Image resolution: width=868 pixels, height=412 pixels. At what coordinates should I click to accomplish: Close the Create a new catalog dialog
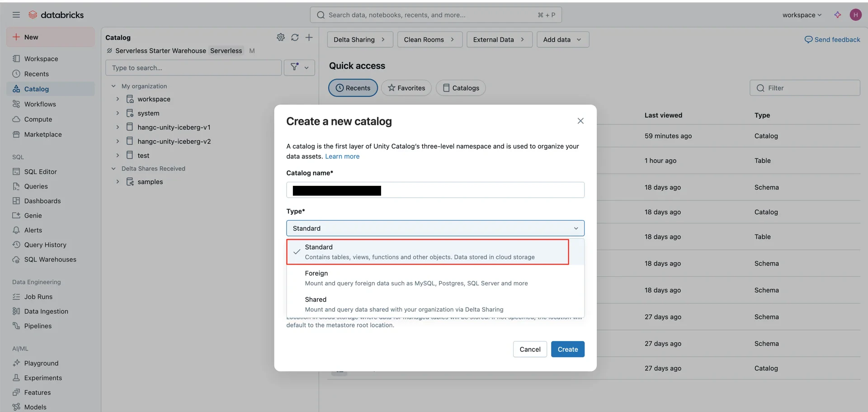point(580,121)
